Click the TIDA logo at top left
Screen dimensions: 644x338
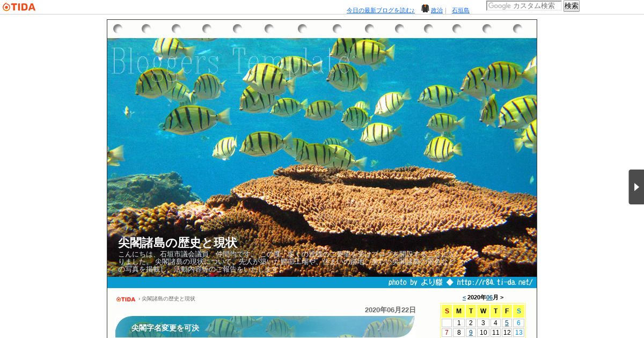tap(19, 7)
